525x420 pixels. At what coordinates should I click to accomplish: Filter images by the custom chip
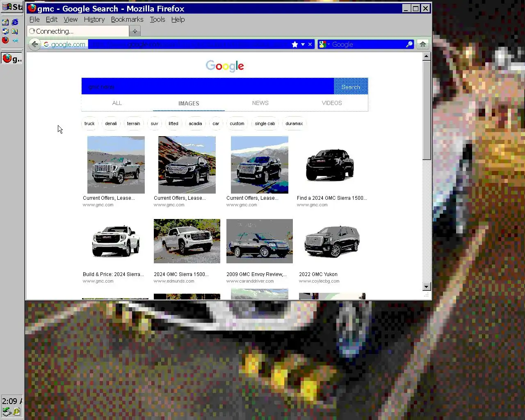(x=237, y=123)
